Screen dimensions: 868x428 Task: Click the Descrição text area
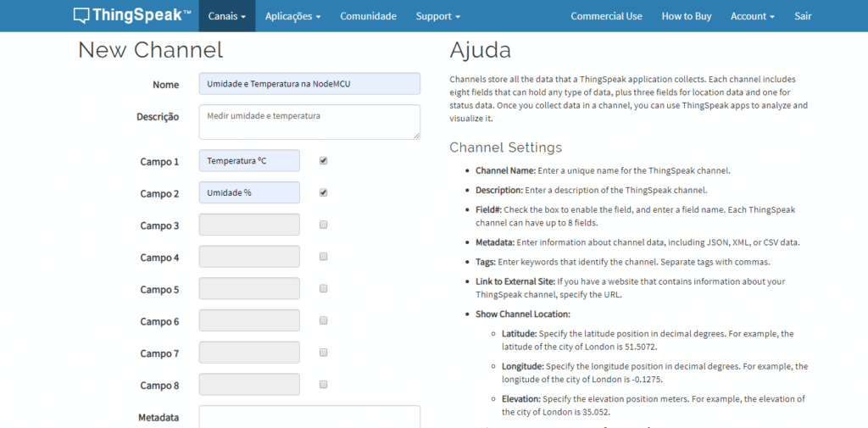coord(309,122)
